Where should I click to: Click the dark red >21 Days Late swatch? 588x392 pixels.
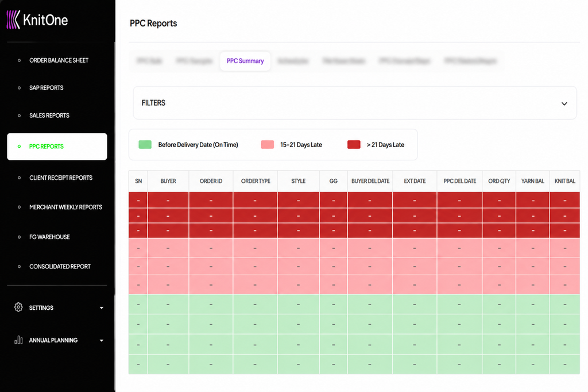pyautogui.click(x=354, y=145)
